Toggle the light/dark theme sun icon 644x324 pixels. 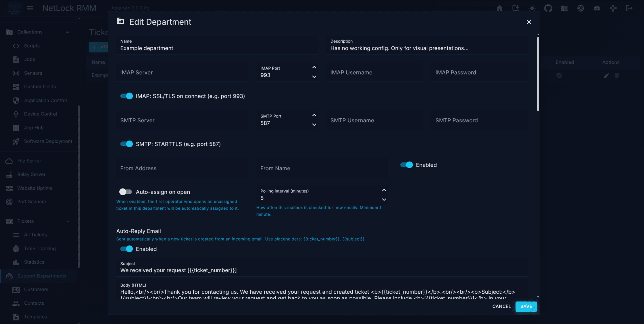coord(532,8)
